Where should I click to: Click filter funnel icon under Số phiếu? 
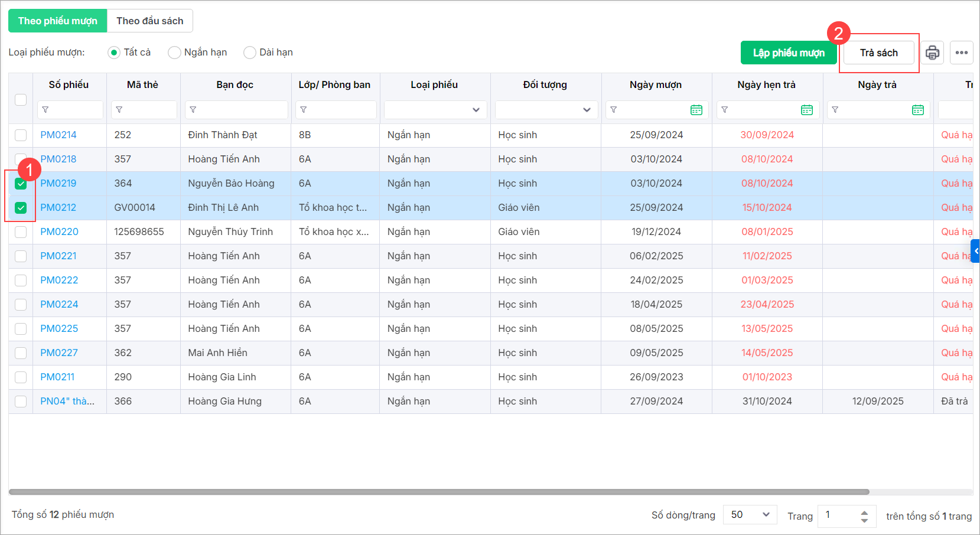coord(45,110)
